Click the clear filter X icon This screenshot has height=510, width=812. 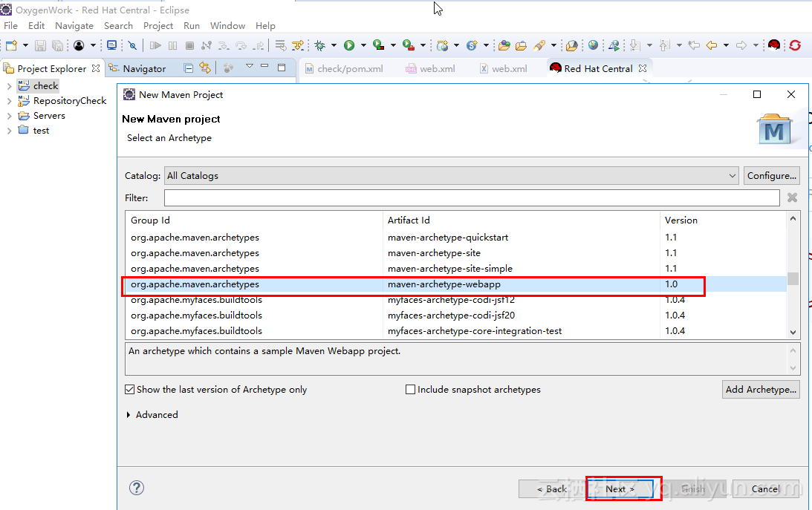[792, 197]
